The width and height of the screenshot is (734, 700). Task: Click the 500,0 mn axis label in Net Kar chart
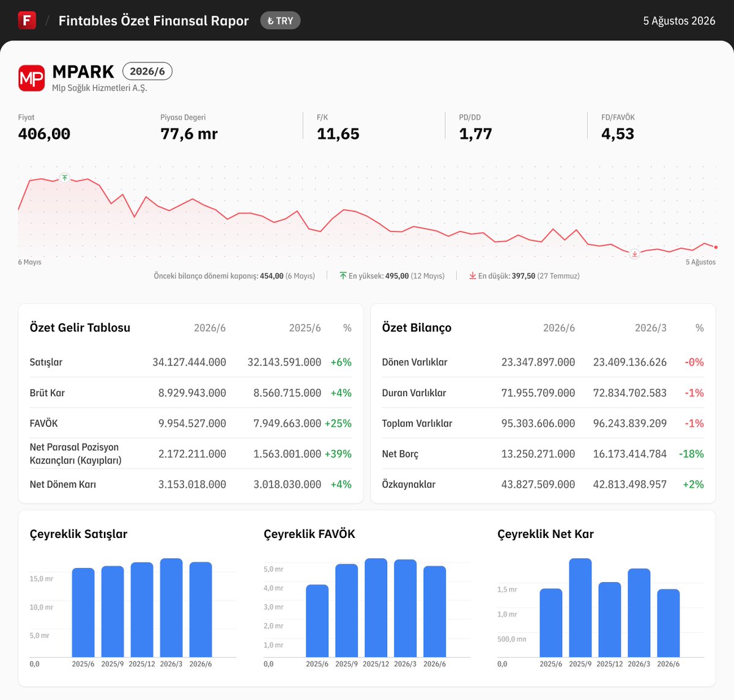point(512,639)
